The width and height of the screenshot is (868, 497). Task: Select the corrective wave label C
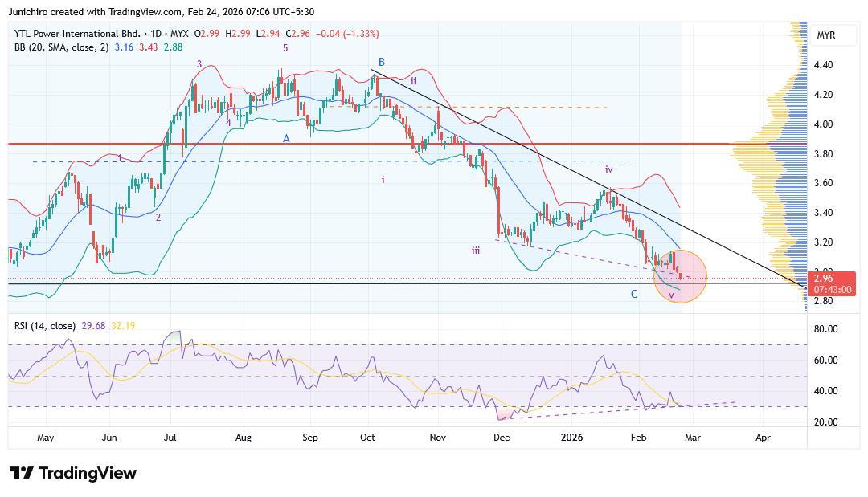[634, 294]
